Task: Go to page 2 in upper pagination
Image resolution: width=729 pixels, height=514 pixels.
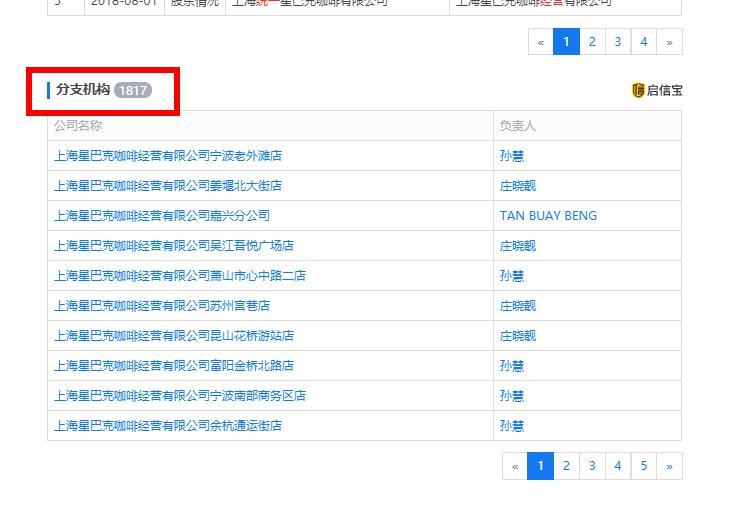Action: coord(592,41)
